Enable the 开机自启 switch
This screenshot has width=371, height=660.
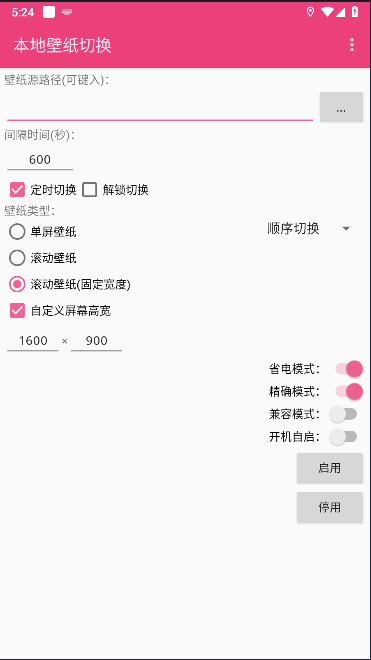click(344, 437)
